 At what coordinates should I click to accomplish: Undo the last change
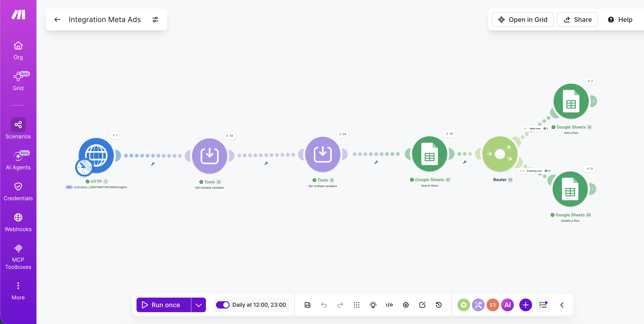pos(324,304)
